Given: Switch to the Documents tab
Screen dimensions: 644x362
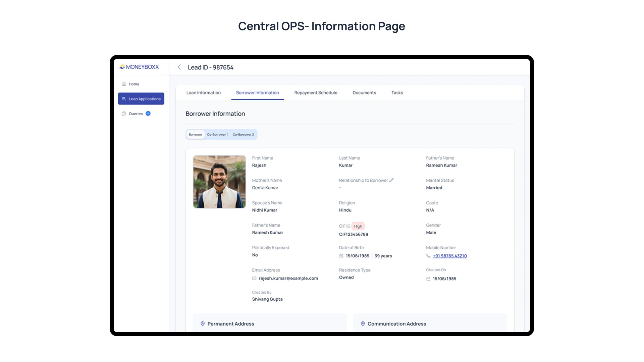Looking at the screenshot, I should click(x=364, y=93).
